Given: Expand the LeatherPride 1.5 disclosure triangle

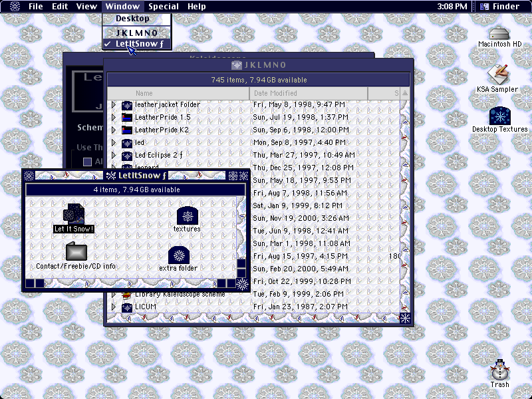Looking at the screenshot, I should tap(114, 118).
